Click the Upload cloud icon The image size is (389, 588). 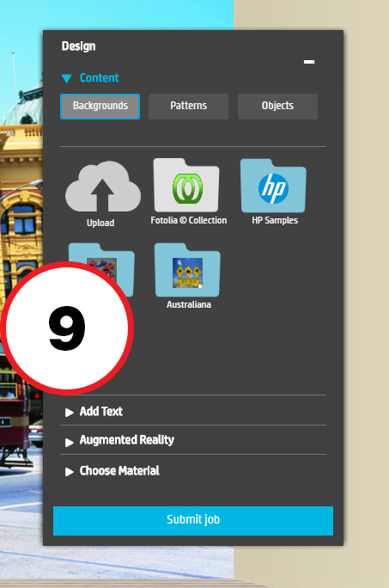point(103,186)
